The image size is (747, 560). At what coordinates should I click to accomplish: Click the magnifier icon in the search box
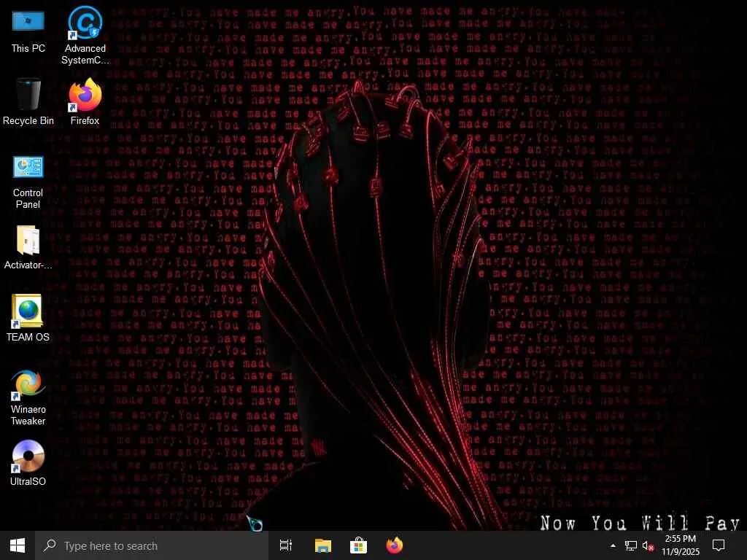(50, 545)
